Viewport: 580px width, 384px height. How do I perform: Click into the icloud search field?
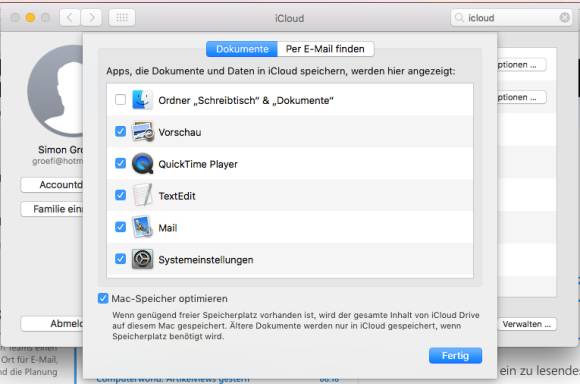512,18
